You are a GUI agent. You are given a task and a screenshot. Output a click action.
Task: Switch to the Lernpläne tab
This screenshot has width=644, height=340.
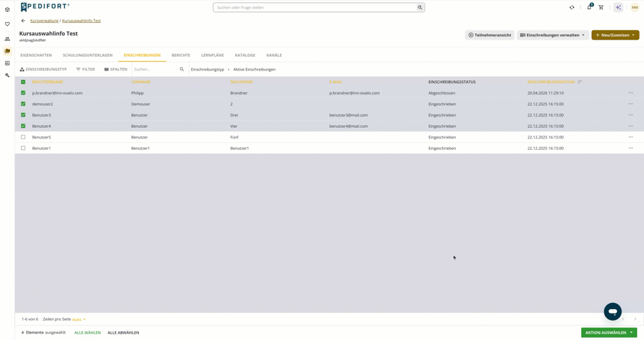[x=213, y=55]
